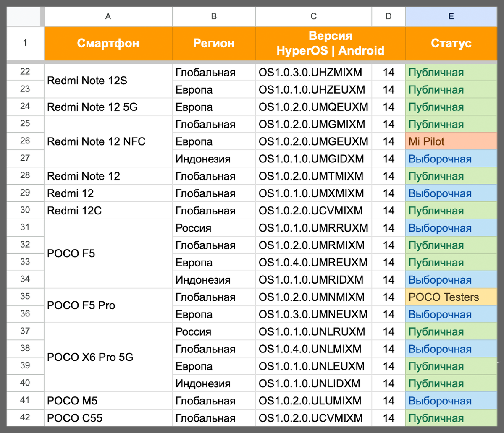Image resolution: width=504 pixels, height=433 pixels.
Task: Click version OS1.0.1.0.UHZEUXM
Action: (314, 90)
